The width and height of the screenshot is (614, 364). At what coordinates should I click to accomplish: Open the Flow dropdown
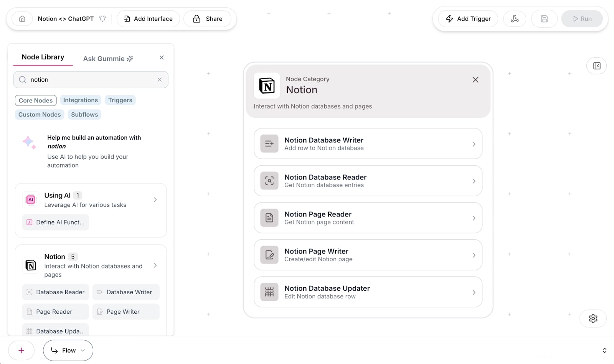(68, 351)
